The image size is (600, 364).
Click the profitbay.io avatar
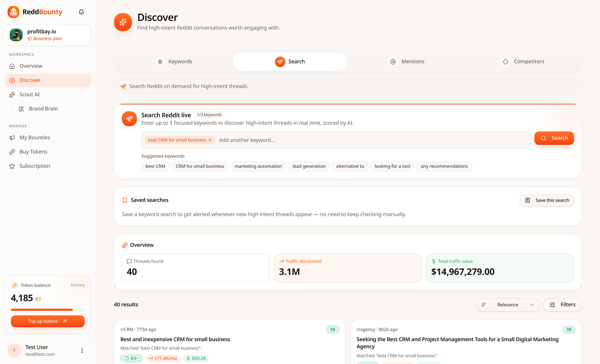(16, 35)
